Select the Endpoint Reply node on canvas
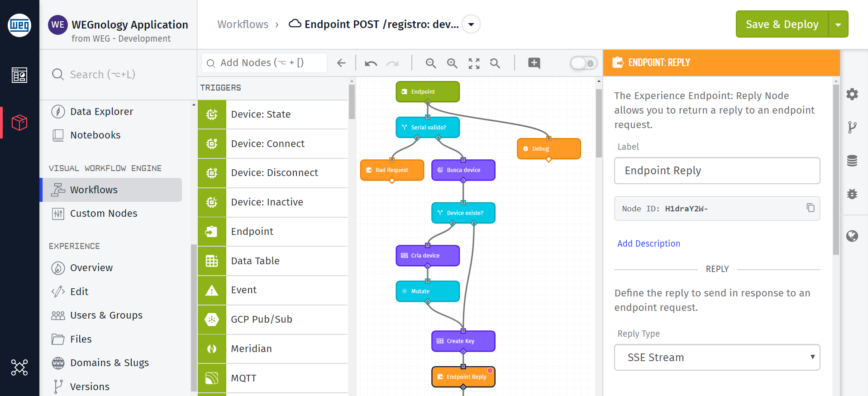The height and width of the screenshot is (396, 868). (x=463, y=377)
